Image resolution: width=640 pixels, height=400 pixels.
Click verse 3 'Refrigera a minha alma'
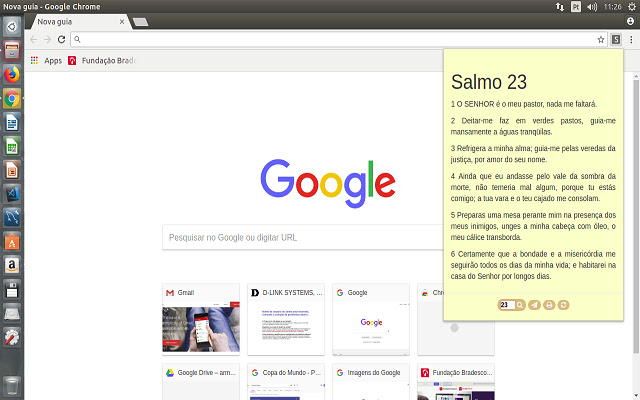(533, 154)
